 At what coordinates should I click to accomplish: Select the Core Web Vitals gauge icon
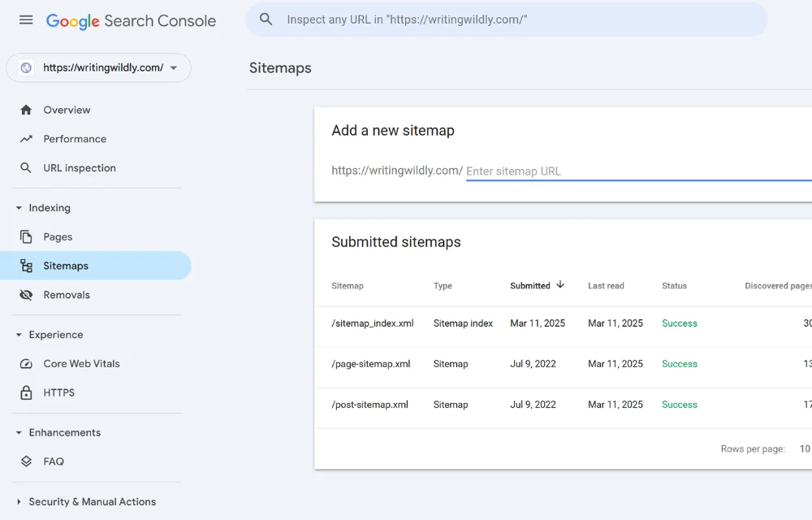28,363
